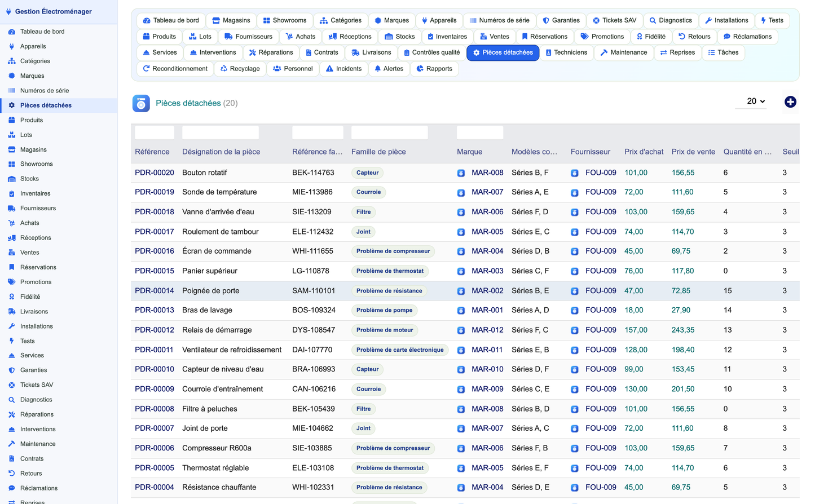
Task: Select Tickets SAV in the sidebar
Action: (37, 385)
